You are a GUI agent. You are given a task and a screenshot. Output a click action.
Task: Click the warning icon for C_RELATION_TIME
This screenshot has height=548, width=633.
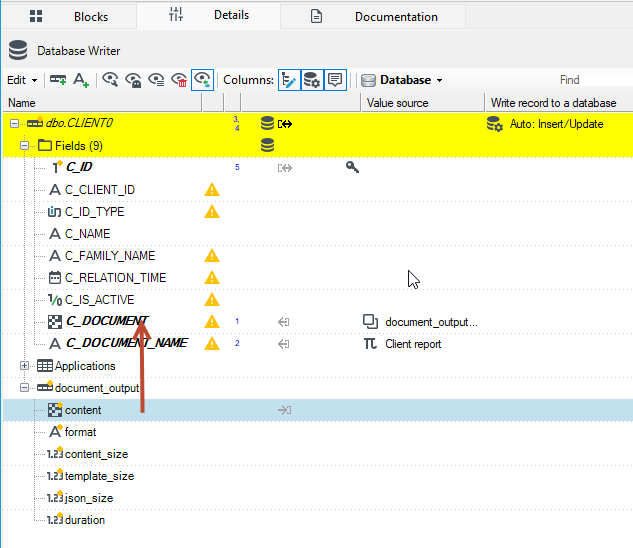click(212, 277)
